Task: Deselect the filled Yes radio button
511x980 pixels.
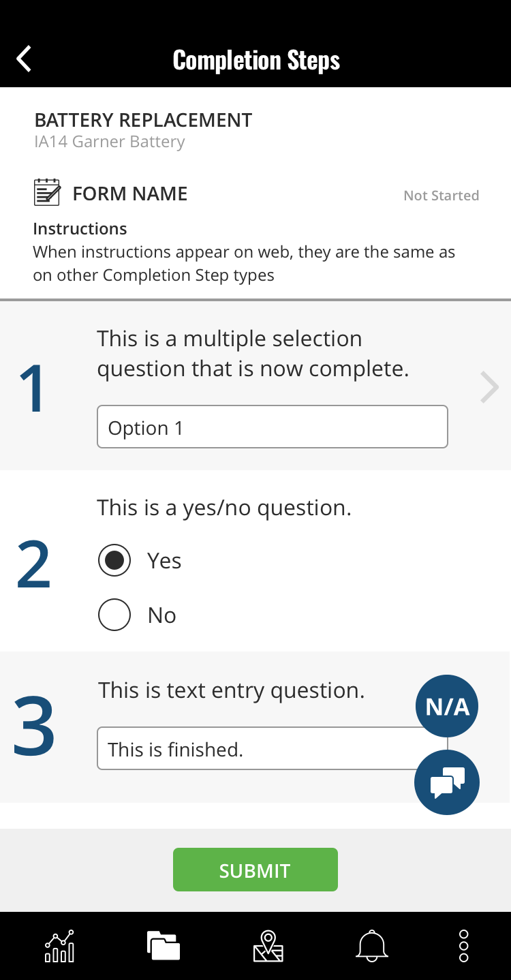Action: coord(114,560)
